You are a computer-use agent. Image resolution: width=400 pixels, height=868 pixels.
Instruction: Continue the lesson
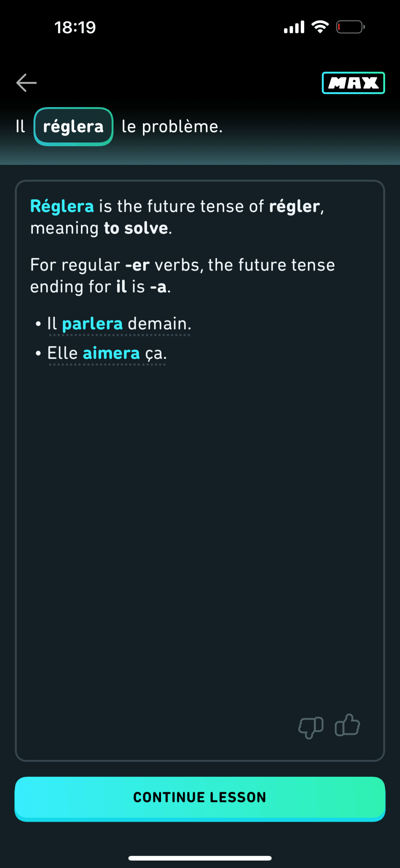200,798
